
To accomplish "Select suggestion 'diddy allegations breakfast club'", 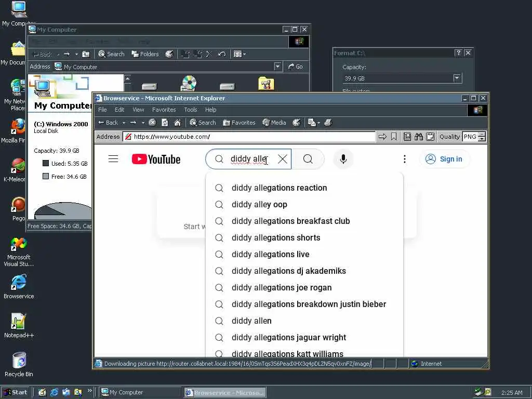I will click(x=304, y=221).
